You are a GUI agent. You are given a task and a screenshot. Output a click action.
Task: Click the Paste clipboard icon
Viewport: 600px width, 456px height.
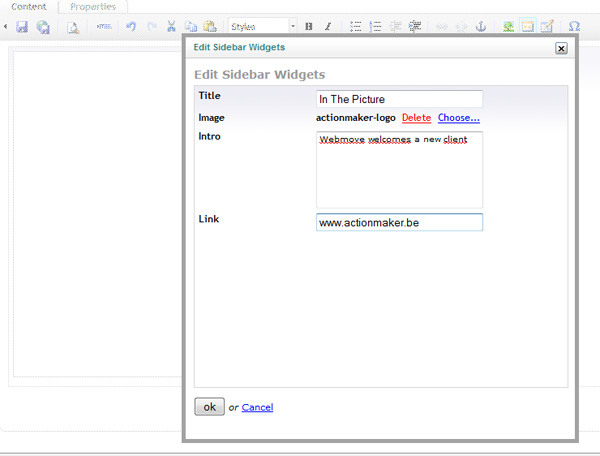(x=209, y=27)
